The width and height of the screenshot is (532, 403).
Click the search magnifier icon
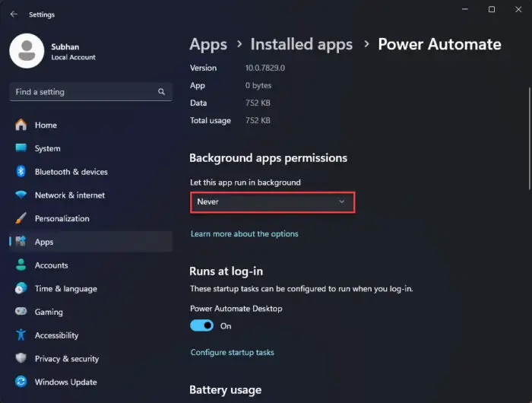tap(161, 92)
